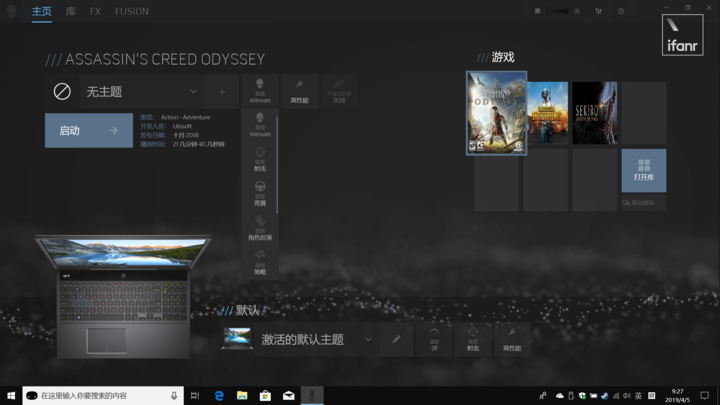The height and width of the screenshot is (405, 720).
Task: Open the help question mark icon
Action: click(621, 11)
